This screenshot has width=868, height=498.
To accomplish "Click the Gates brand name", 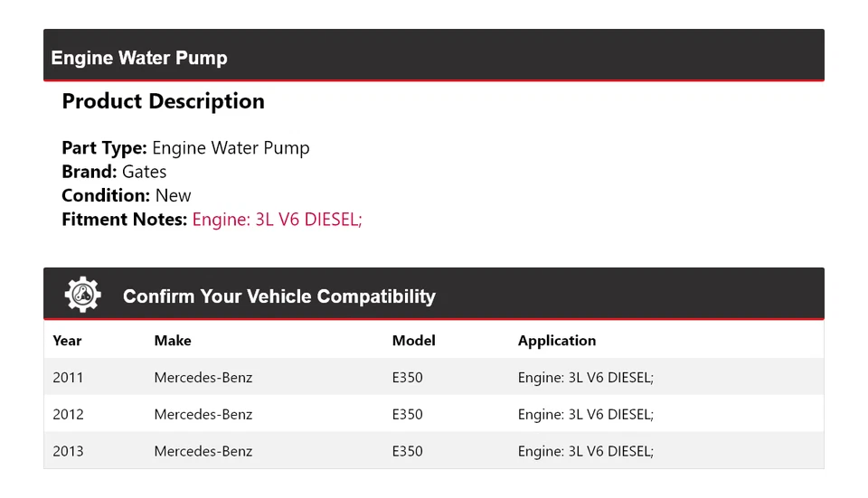I will [x=145, y=172].
